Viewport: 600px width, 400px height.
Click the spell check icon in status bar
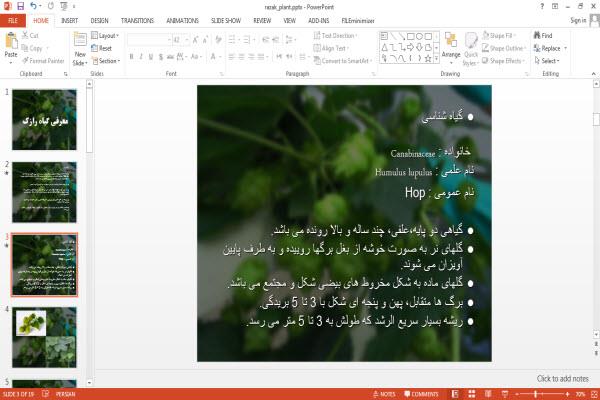[45, 393]
